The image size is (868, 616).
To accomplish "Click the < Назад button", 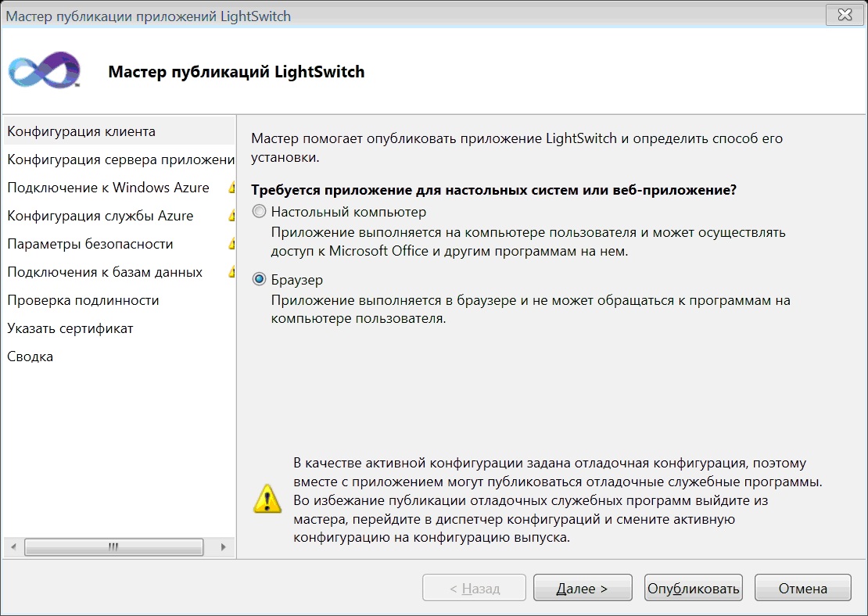I will point(474,588).
